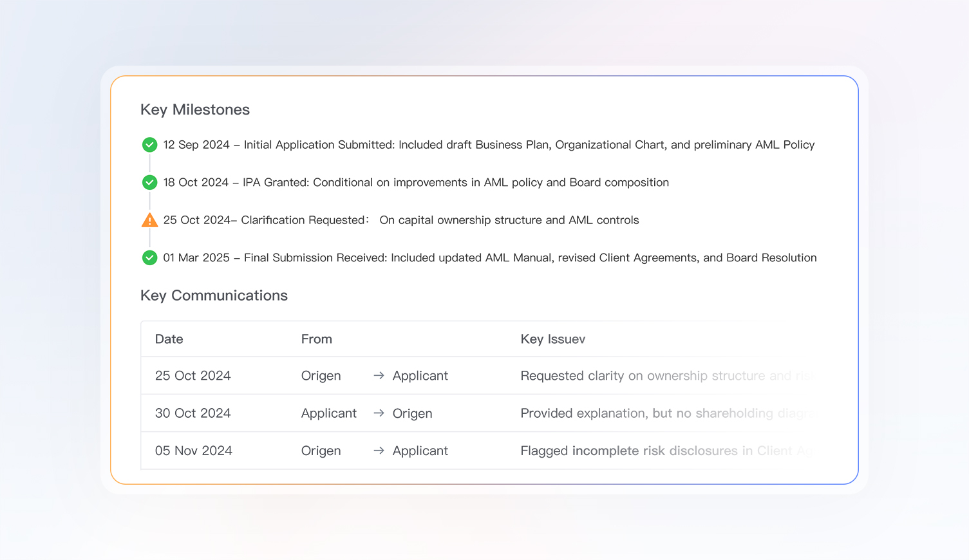This screenshot has width=969, height=560.
Task: Click the Key Issuev column header
Action: click(x=552, y=339)
